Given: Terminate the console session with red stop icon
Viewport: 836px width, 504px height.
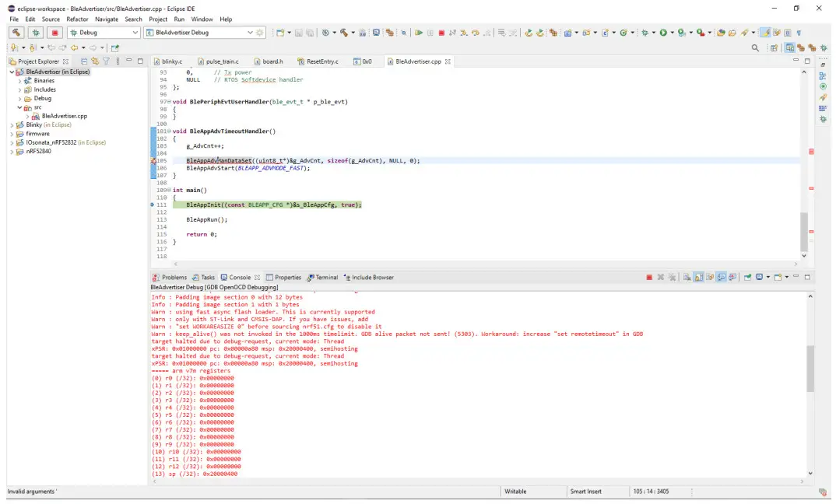Looking at the screenshot, I should pos(649,277).
